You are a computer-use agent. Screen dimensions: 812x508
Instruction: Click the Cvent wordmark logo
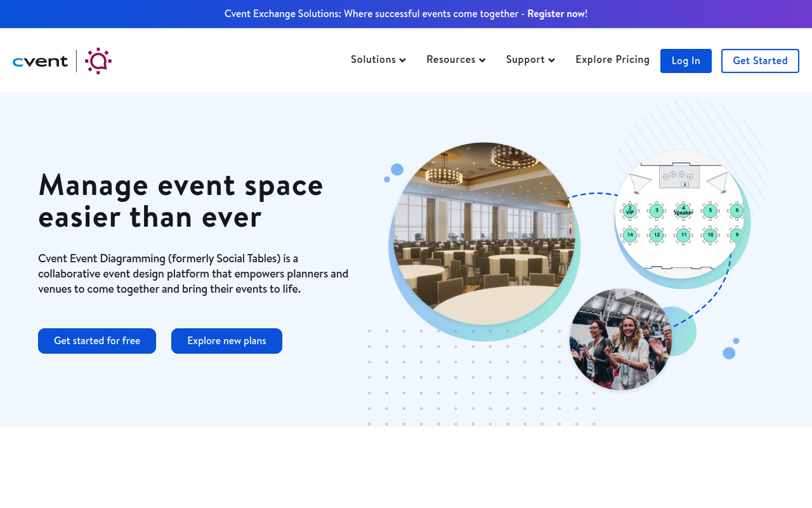point(40,62)
